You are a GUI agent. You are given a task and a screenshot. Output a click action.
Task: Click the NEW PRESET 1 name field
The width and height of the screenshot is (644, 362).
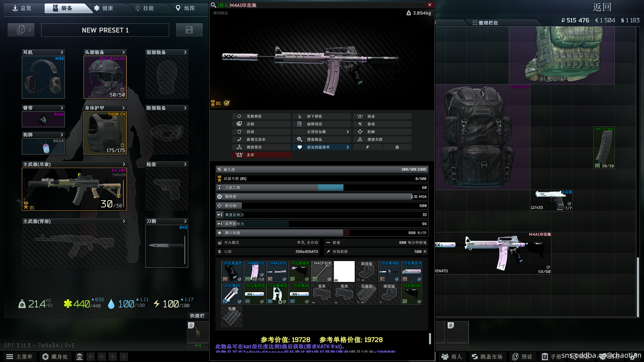(105, 30)
